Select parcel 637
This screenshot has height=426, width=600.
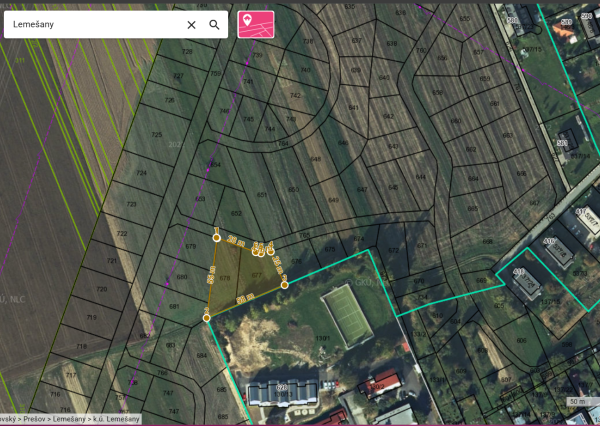356,41
